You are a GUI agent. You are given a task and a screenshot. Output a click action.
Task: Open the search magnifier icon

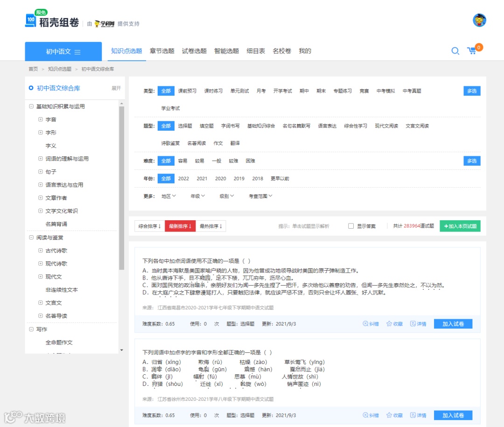(455, 51)
